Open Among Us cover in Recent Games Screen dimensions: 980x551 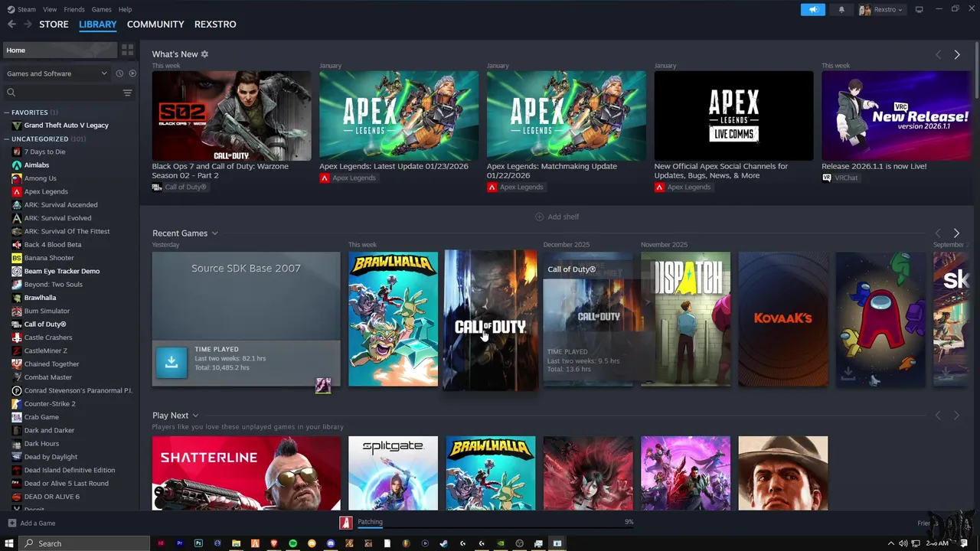click(x=880, y=319)
